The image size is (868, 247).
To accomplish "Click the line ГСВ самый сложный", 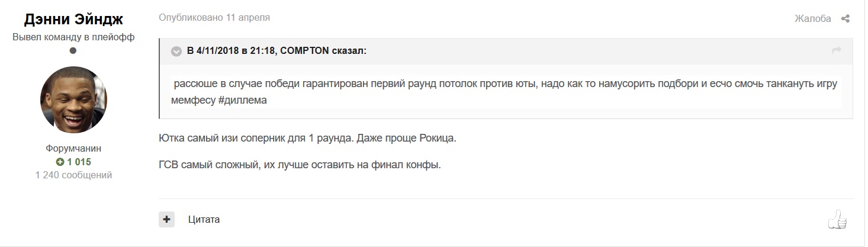I will coord(300,165).
